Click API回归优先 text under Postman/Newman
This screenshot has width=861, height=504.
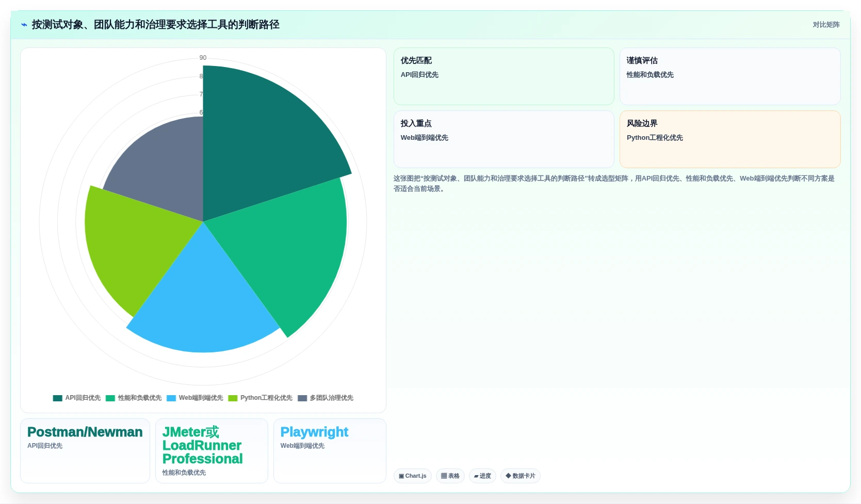pyautogui.click(x=45, y=446)
